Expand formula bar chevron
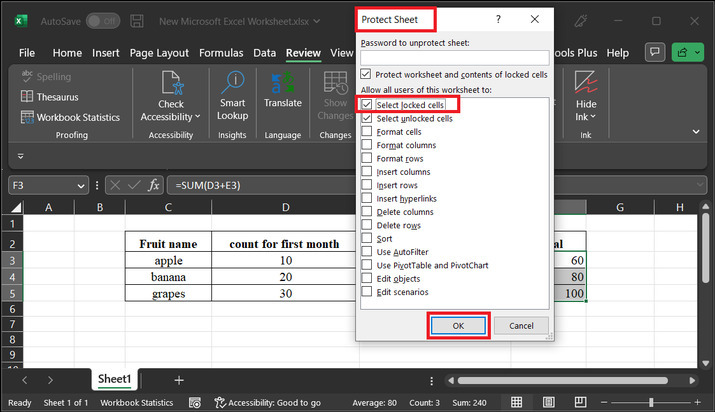This screenshot has height=412, width=715. 699,185
